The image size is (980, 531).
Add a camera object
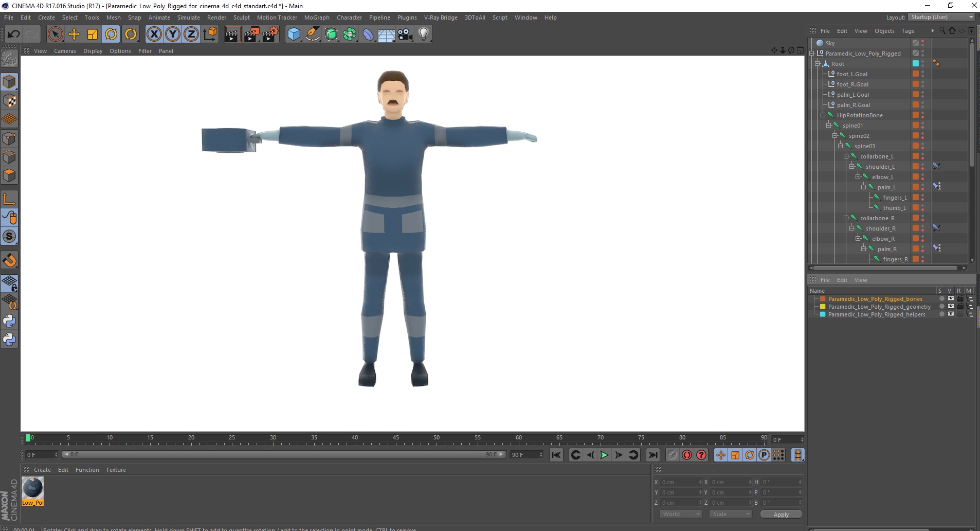tap(405, 34)
